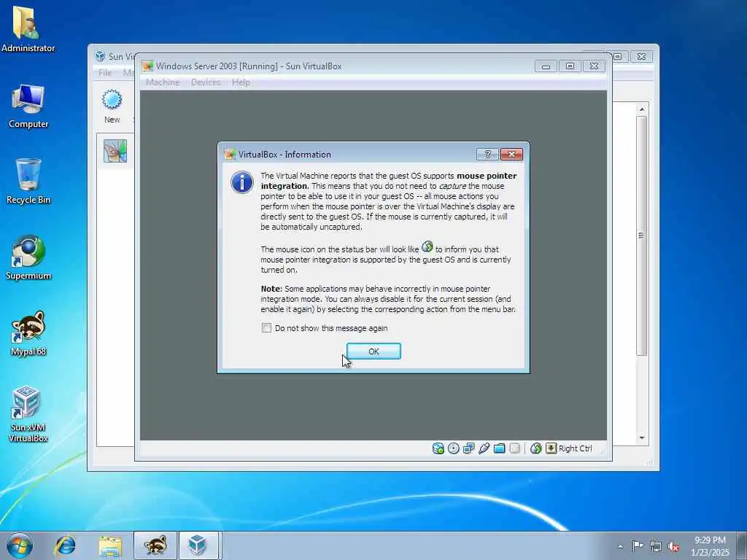
Task: Maximize the Windows Server 2003 VM window
Action: tap(570, 66)
